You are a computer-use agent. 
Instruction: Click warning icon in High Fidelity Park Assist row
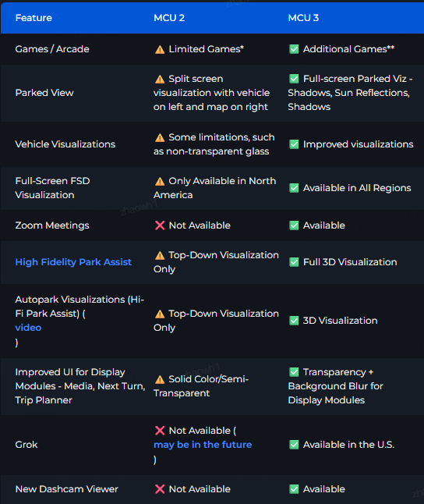tap(160, 256)
